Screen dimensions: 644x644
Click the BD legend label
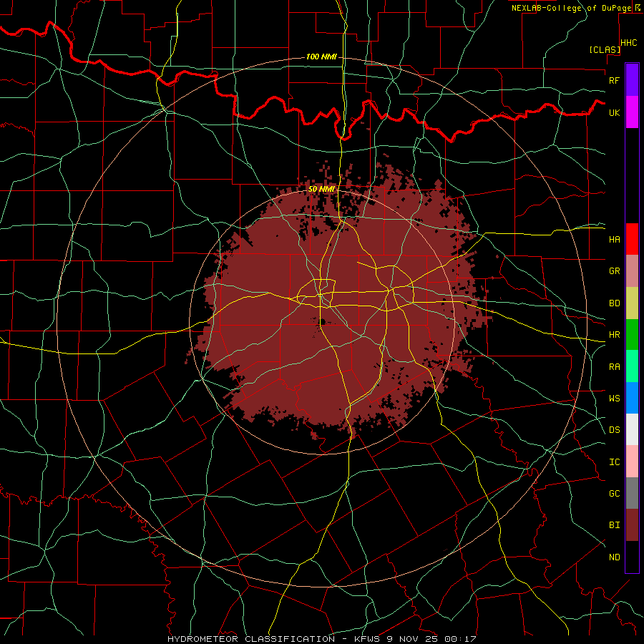click(614, 303)
